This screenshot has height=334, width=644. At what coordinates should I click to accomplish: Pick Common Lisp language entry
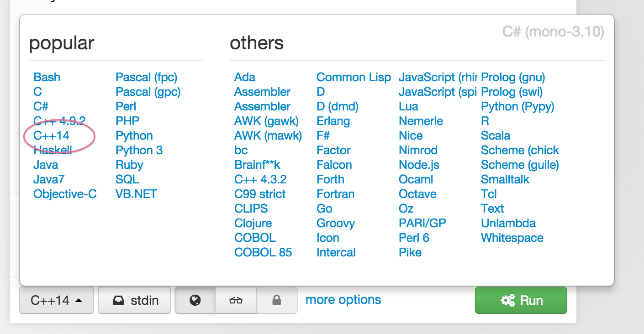tap(354, 77)
